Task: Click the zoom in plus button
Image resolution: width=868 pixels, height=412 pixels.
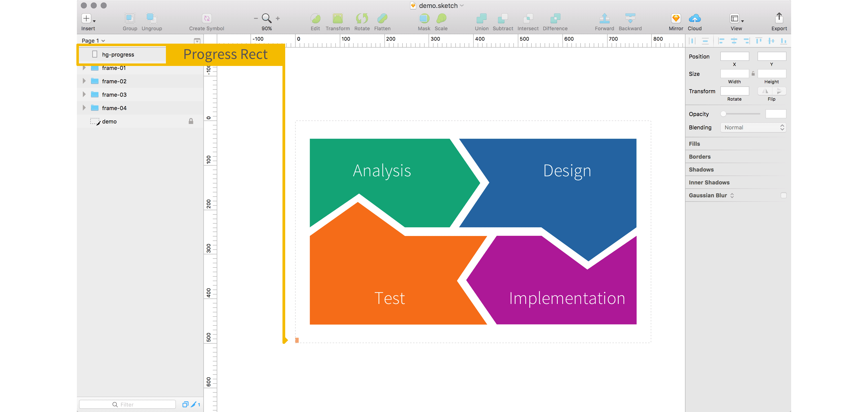Action: point(278,19)
